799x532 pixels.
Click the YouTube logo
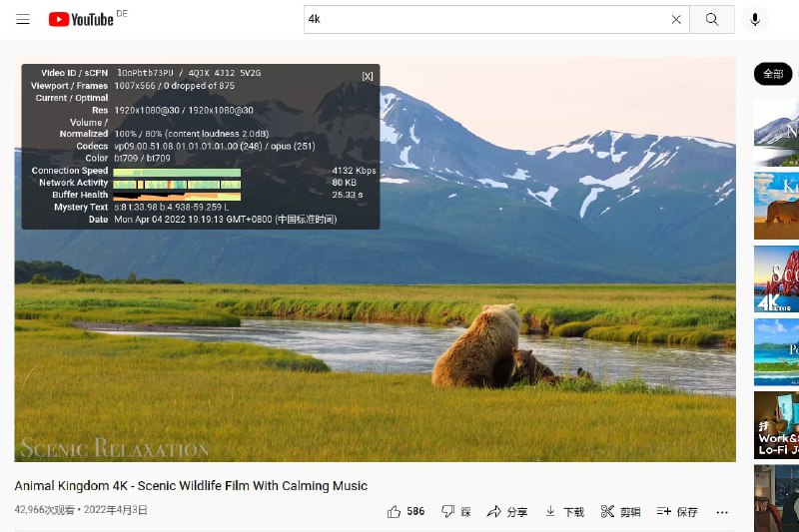click(80, 19)
